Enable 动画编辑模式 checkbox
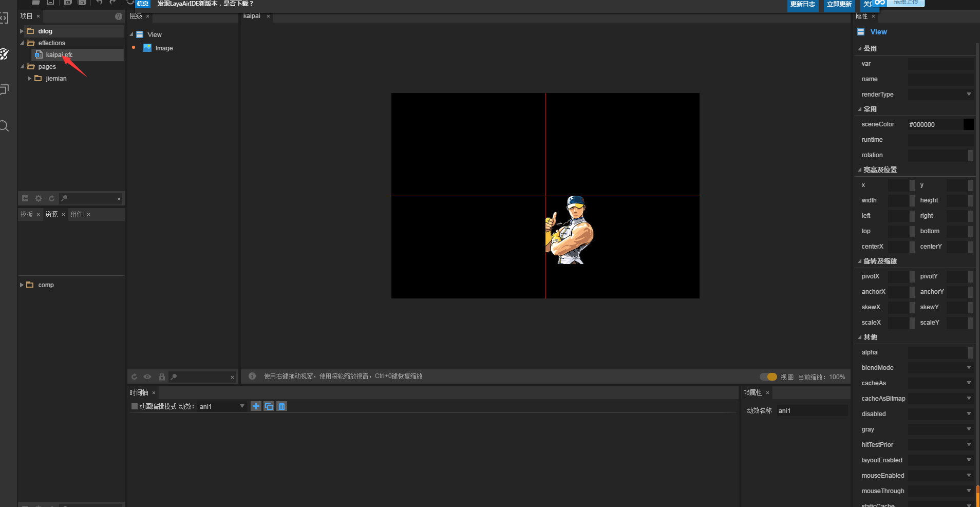Viewport: 980px width, 507px height. pos(135,406)
